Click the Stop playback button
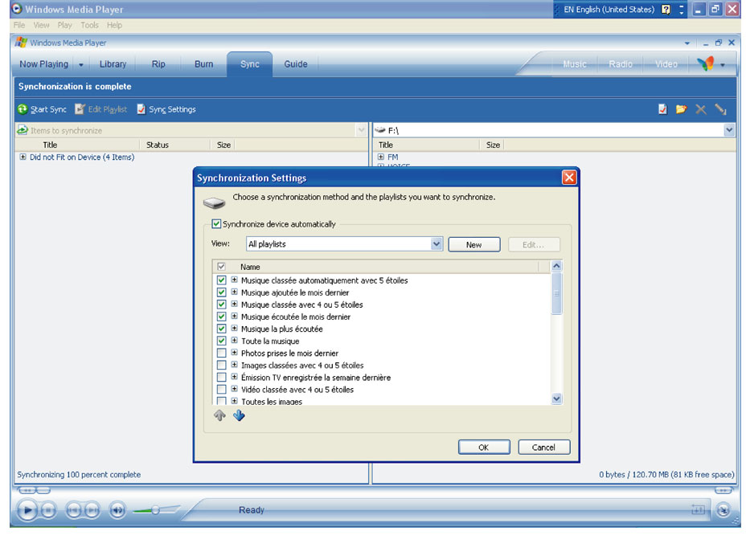746x560 pixels. pos(48,510)
